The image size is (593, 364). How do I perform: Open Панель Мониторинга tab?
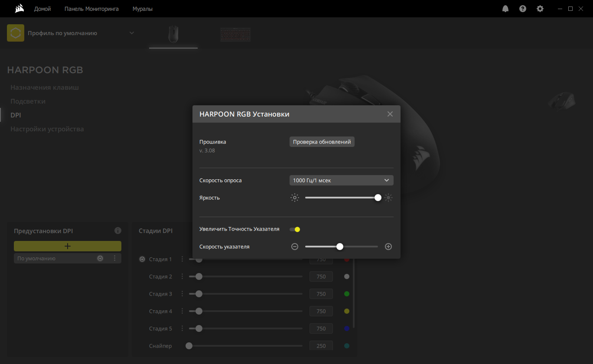[91, 9]
